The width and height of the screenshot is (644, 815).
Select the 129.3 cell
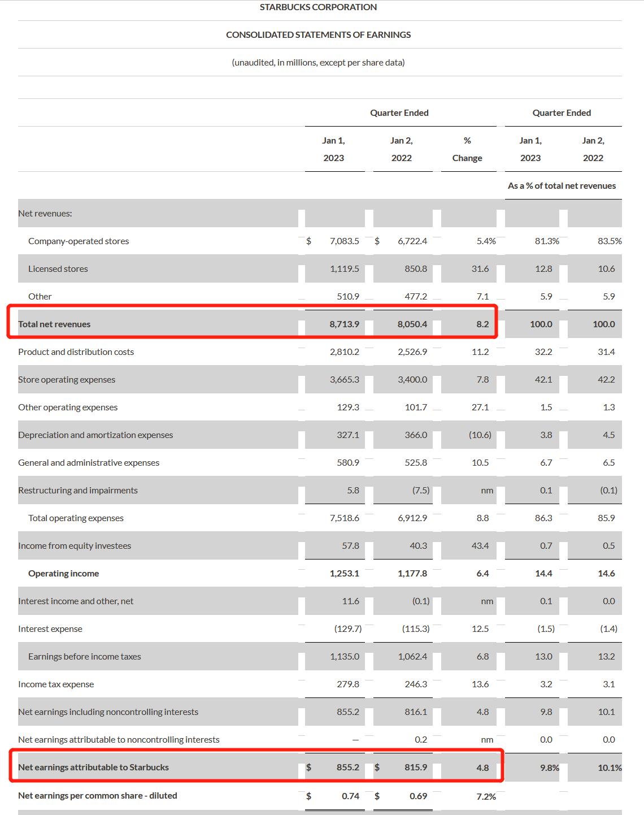[x=348, y=407]
